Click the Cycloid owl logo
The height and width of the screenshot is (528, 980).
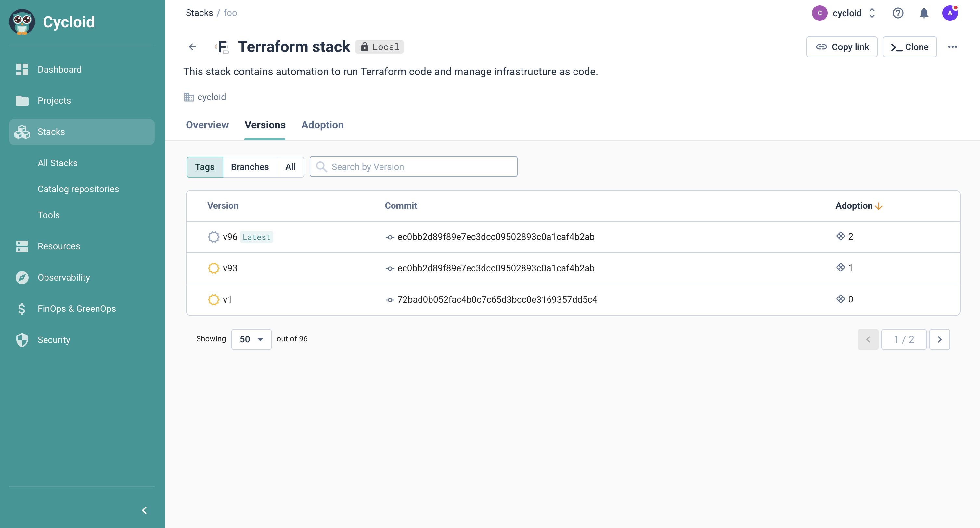tap(22, 22)
